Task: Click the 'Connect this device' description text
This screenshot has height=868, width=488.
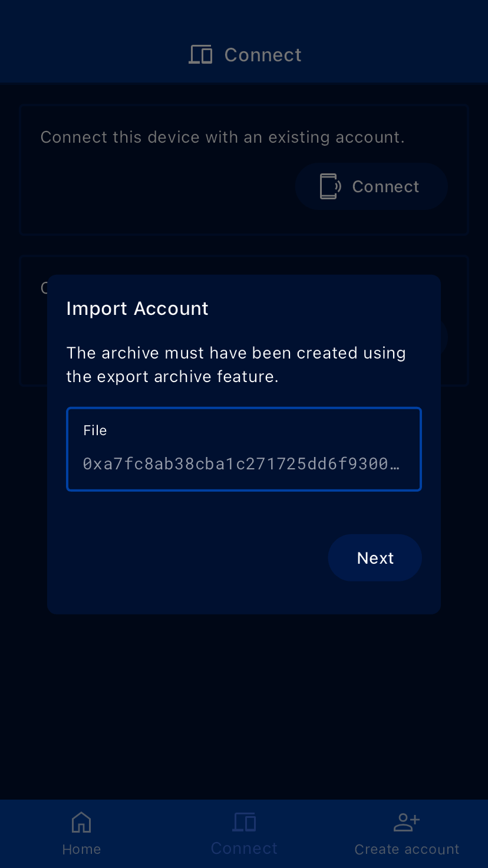Action: click(222, 137)
